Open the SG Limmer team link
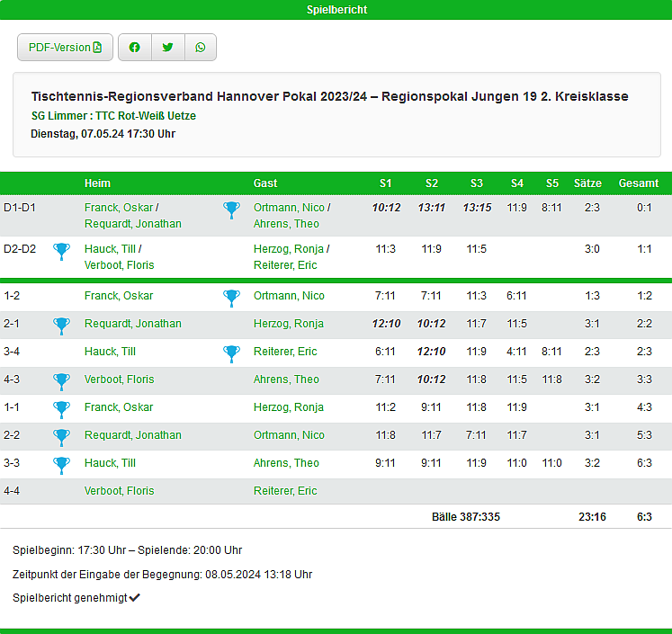 [58, 116]
